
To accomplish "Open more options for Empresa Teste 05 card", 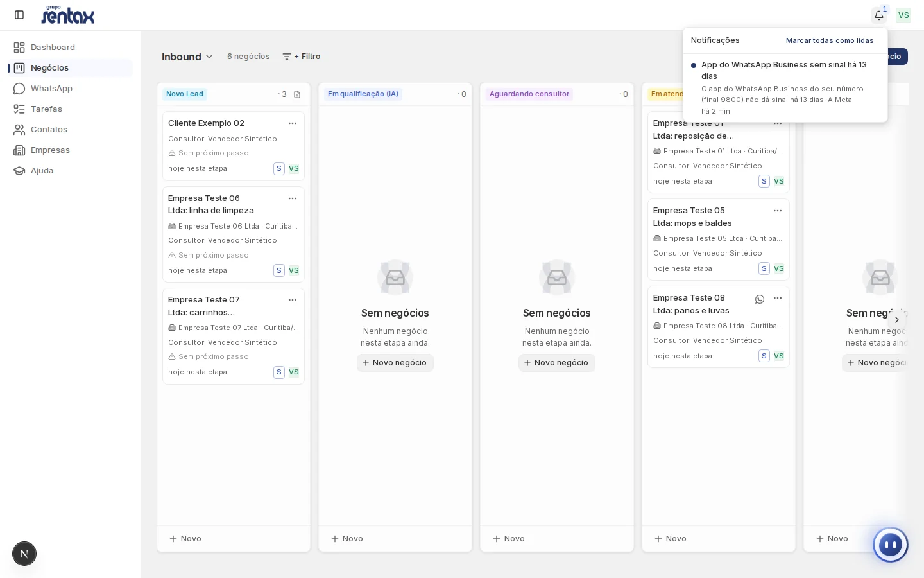I will click(x=778, y=211).
